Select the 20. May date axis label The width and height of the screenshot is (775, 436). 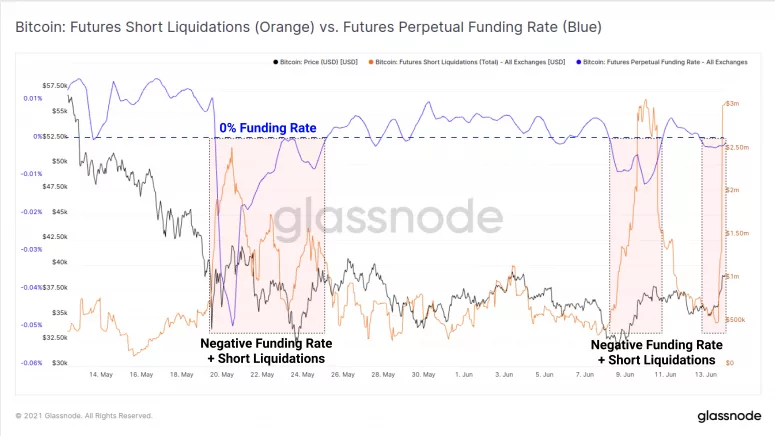pos(222,375)
